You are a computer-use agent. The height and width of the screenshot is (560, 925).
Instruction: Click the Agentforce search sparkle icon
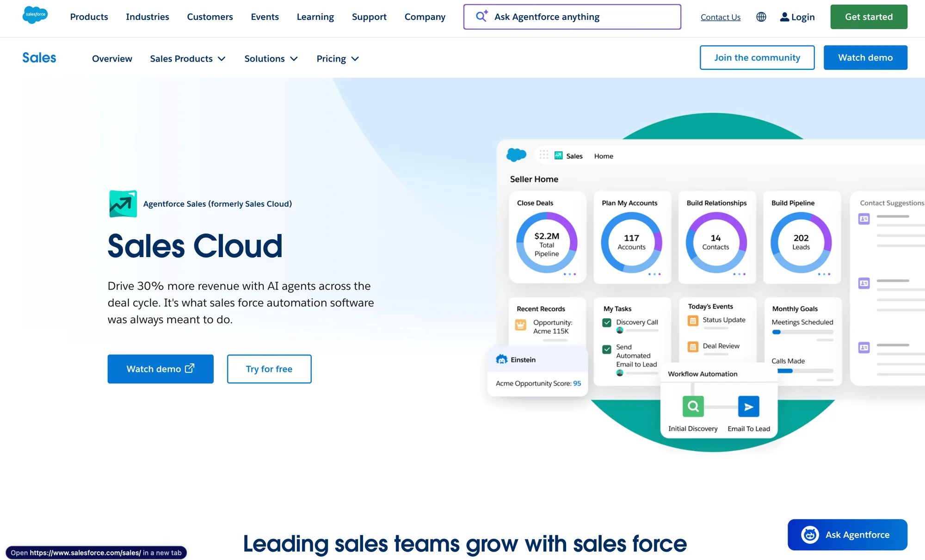482,16
